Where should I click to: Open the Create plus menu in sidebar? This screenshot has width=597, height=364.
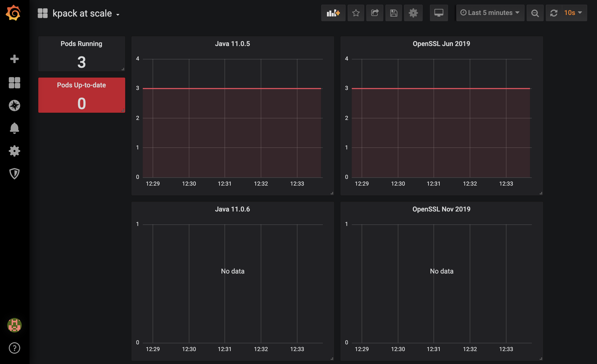[x=14, y=59]
